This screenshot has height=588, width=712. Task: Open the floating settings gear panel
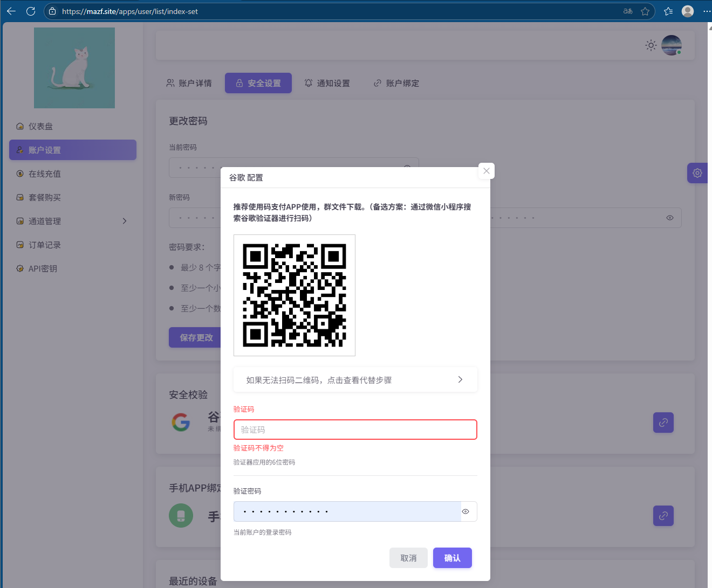tap(697, 173)
